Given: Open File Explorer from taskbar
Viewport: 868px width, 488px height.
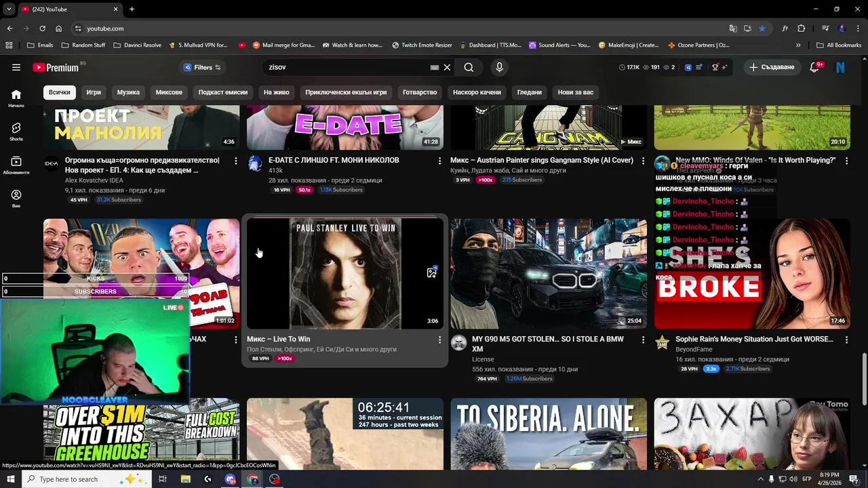Looking at the screenshot, I should (x=185, y=479).
